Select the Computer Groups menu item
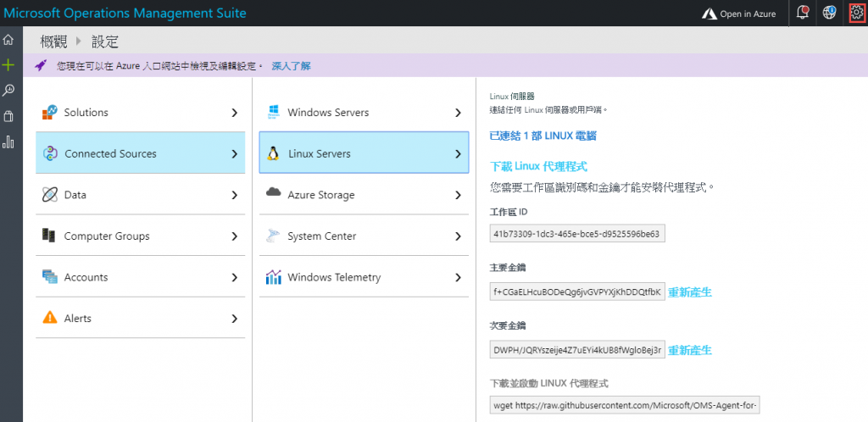The width and height of the screenshot is (868, 422). pyautogui.click(x=140, y=236)
